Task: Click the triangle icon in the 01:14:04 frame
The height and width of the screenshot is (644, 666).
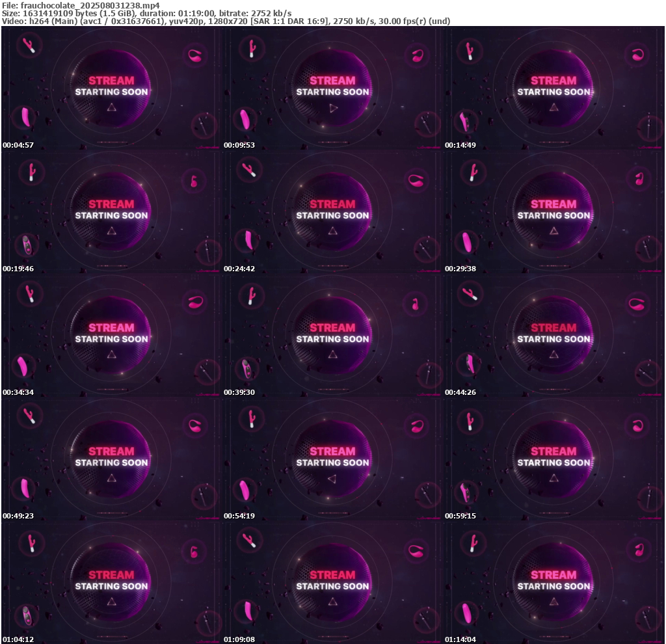Action: click(x=553, y=602)
